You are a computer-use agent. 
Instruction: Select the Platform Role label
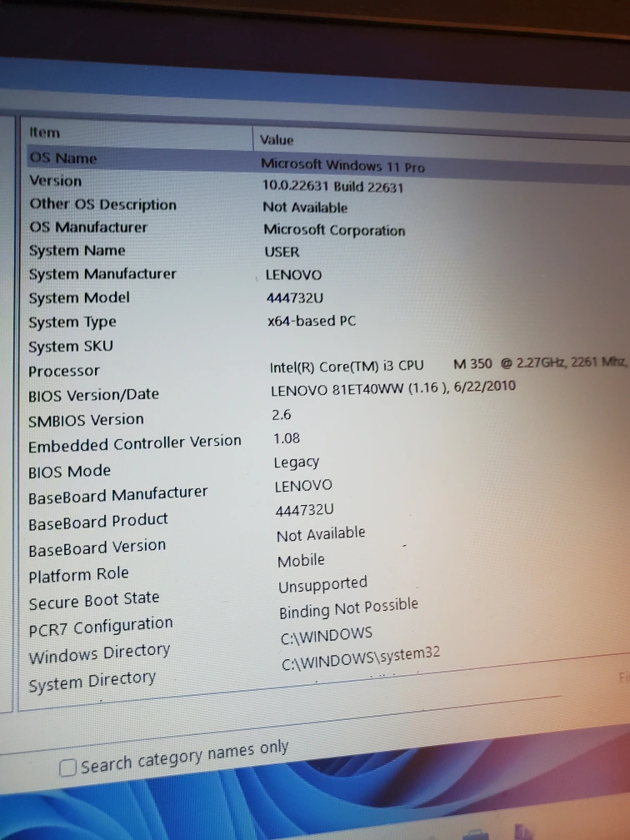click(x=78, y=575)
